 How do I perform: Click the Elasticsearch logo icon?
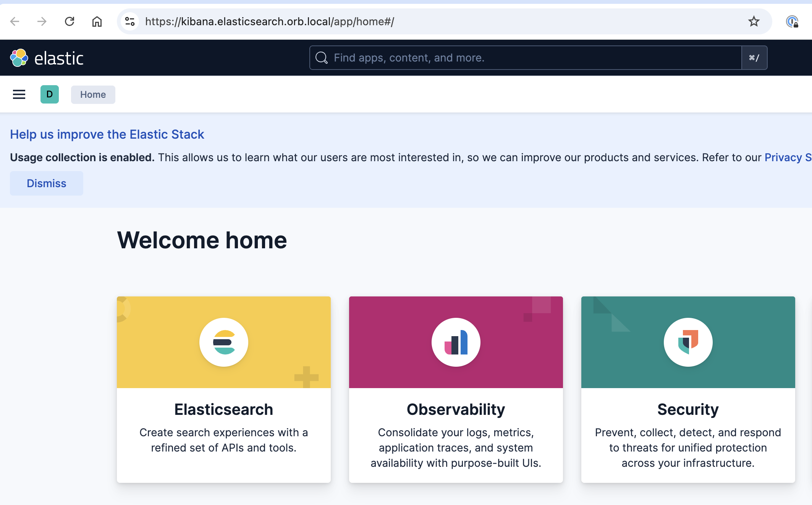click(224, 342)
